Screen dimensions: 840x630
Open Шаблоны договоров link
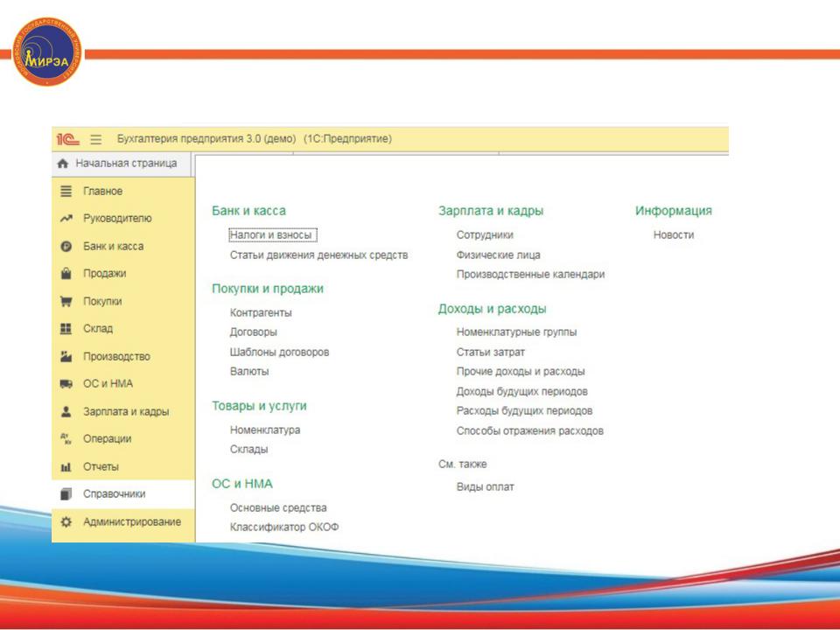280,352
